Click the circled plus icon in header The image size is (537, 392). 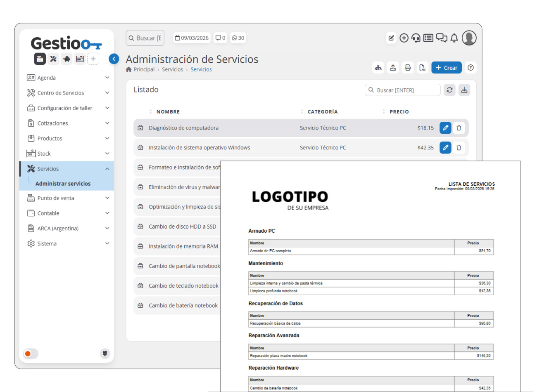pos(404,38)
